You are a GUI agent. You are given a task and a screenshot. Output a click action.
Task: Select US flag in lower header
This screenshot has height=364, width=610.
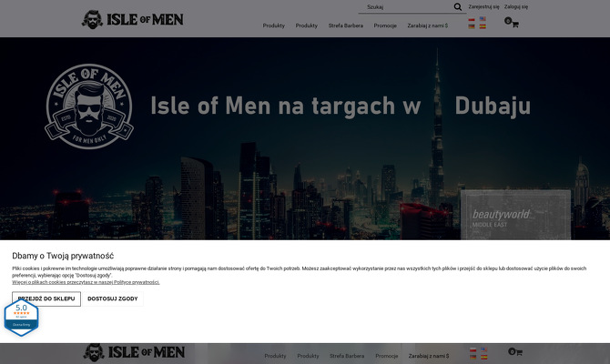coord(484,349)
